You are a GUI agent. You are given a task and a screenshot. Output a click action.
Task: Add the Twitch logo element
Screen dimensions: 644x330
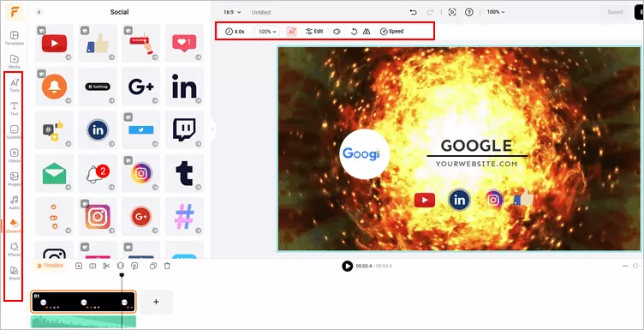click(184, 130)
